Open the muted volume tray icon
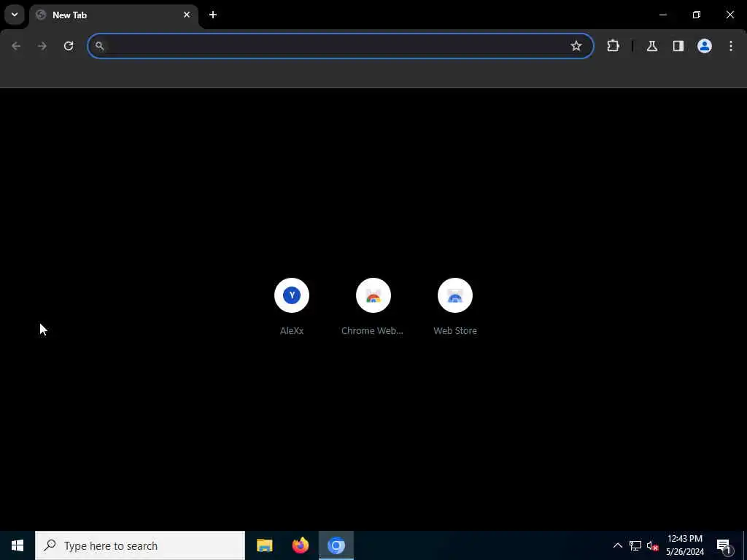This screenshot has height=560, width=747. [653, 545]
